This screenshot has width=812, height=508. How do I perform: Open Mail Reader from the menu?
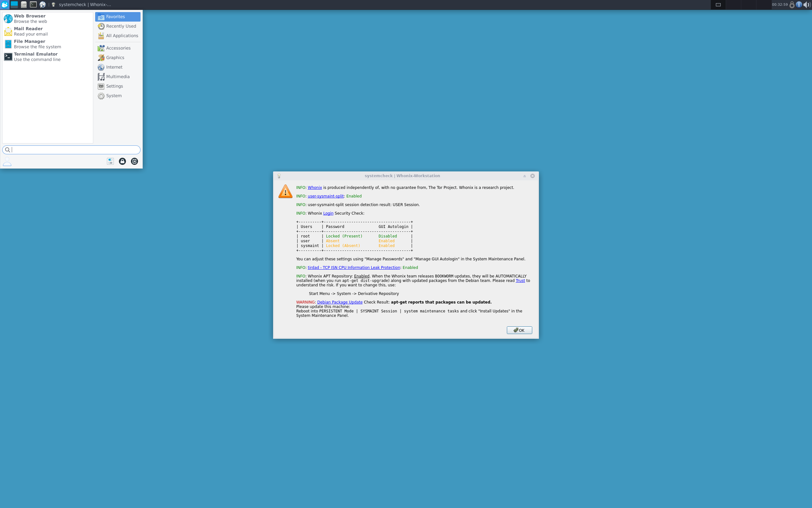(48, 31)
